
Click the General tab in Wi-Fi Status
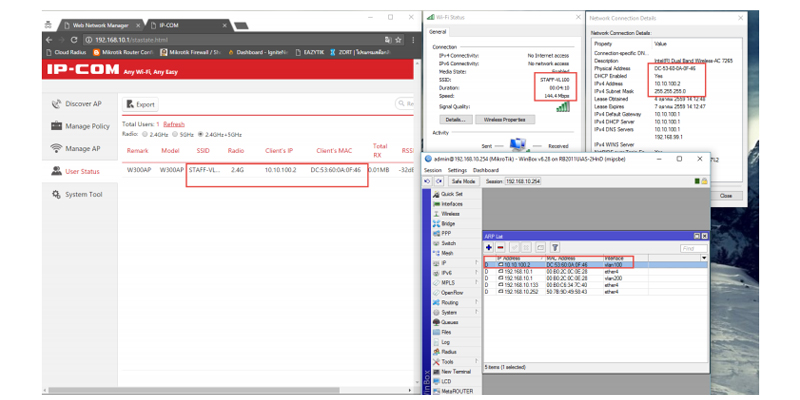pos(437,32)
